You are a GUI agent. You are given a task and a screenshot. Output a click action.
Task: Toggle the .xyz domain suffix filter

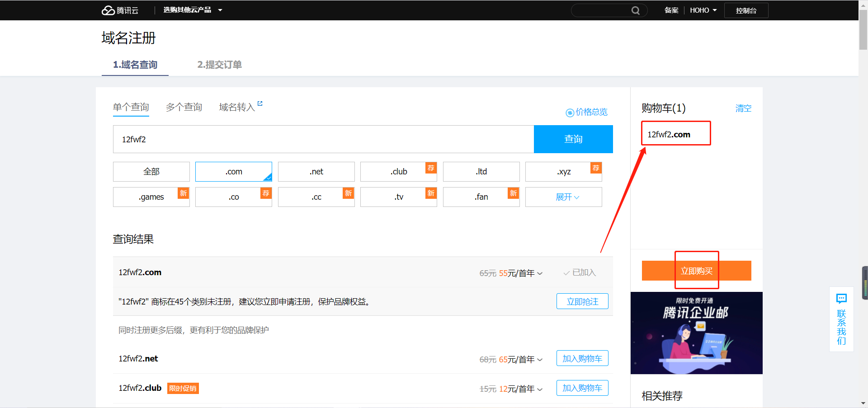tap(563, 172)
